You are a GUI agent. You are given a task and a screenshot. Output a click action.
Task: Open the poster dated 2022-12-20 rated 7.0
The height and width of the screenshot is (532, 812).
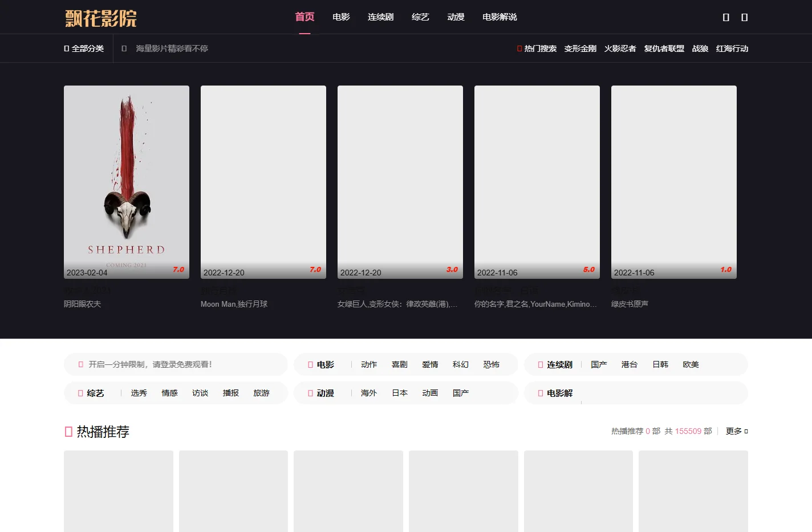coord(263,182)
